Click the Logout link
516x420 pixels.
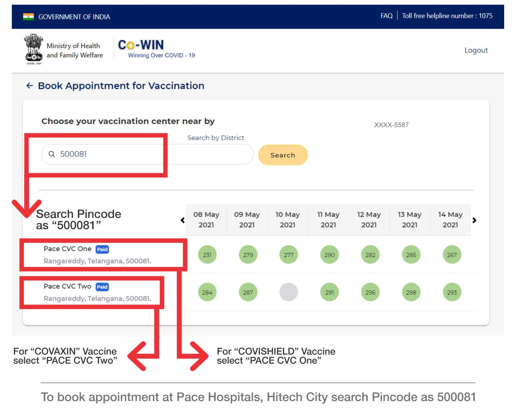(x=476, y=50)
